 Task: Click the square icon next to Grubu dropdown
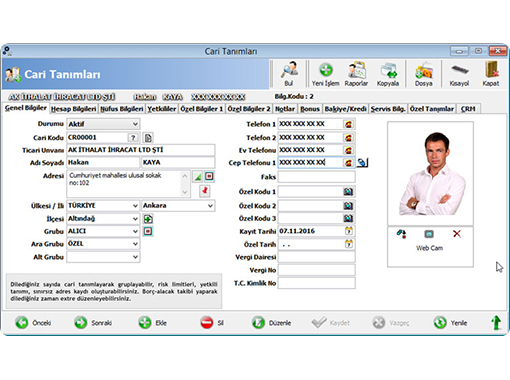148,231
